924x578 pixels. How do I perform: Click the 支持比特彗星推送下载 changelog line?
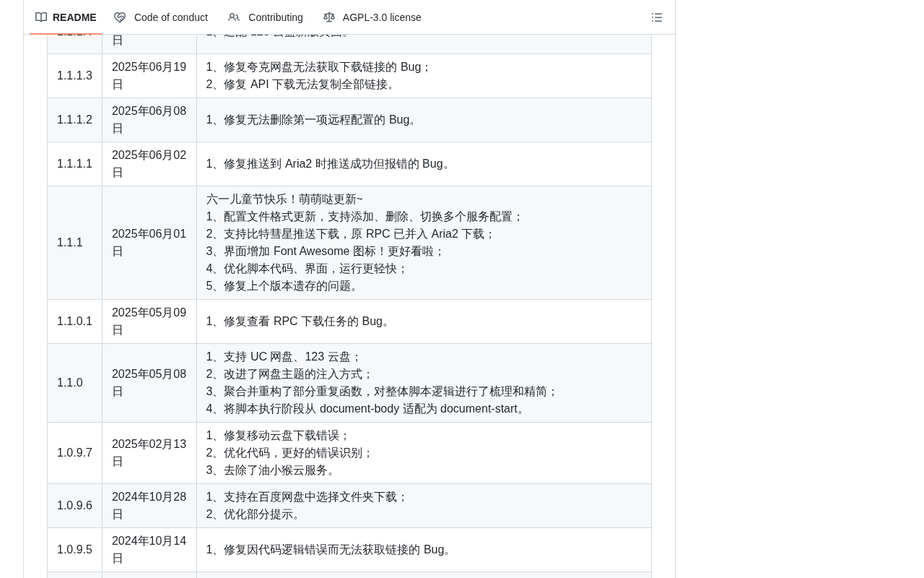tap(351, 234)
